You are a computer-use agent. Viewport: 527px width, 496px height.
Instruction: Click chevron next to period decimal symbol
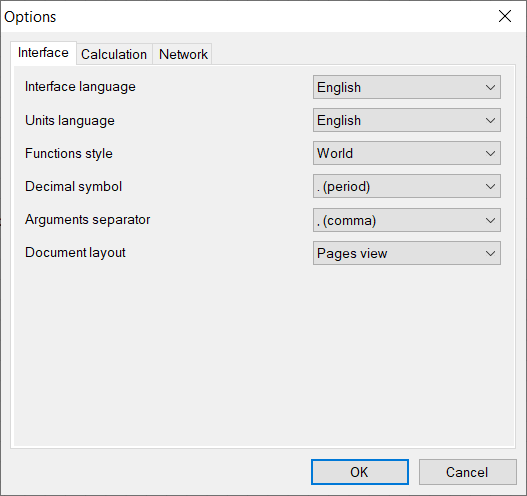pyautogui.click(x=490, y=187)
